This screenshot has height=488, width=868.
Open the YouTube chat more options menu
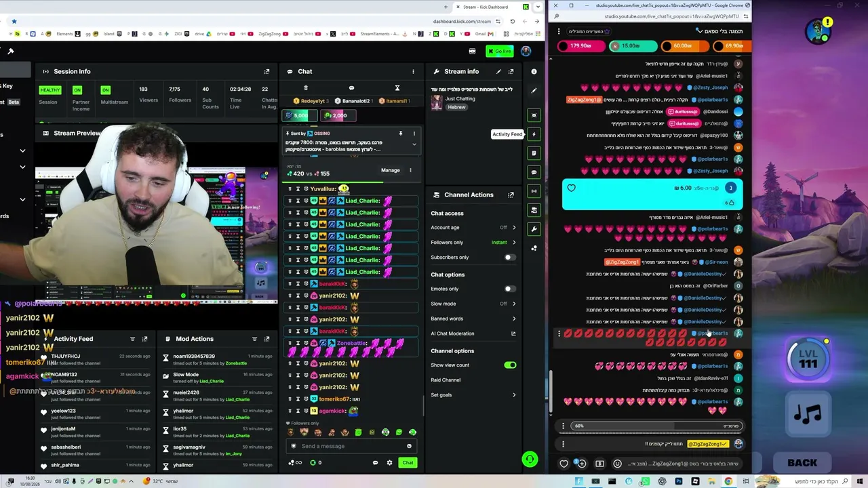pos(559,31)
